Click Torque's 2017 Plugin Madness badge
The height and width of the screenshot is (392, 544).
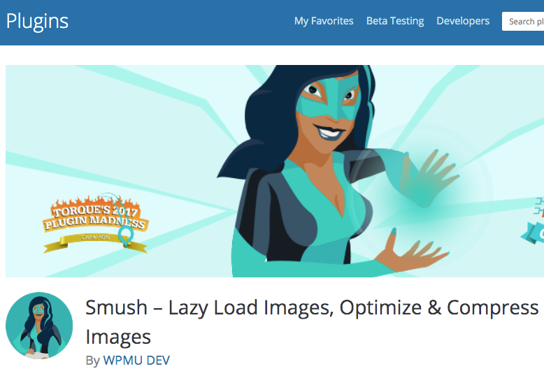(95, 222)
